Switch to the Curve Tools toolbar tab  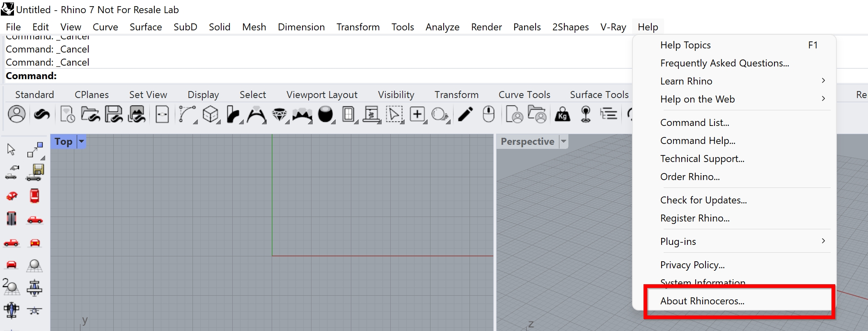tap(524, 95)
